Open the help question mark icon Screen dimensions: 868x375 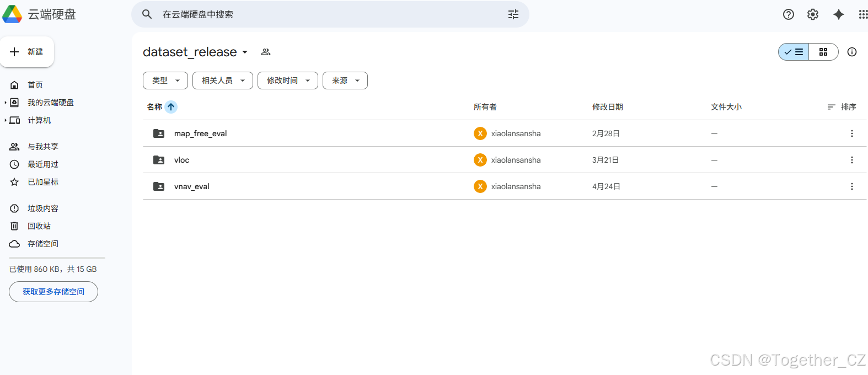[x=789, y=14]
